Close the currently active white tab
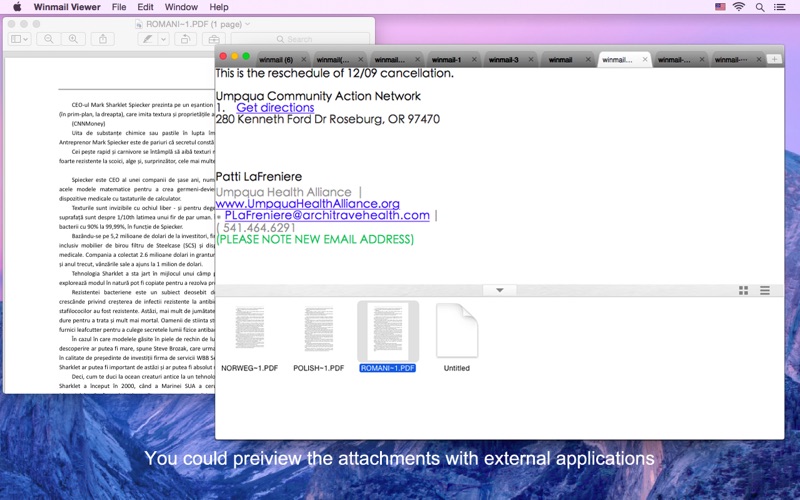The height and width of the screenshot is (500, 800). coord(645,60)
